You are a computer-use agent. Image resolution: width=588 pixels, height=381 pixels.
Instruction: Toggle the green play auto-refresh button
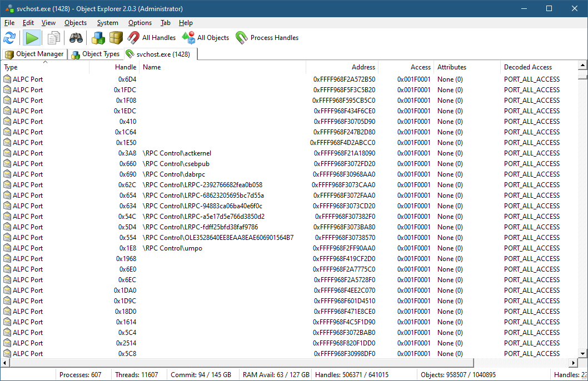pos(32,38)
